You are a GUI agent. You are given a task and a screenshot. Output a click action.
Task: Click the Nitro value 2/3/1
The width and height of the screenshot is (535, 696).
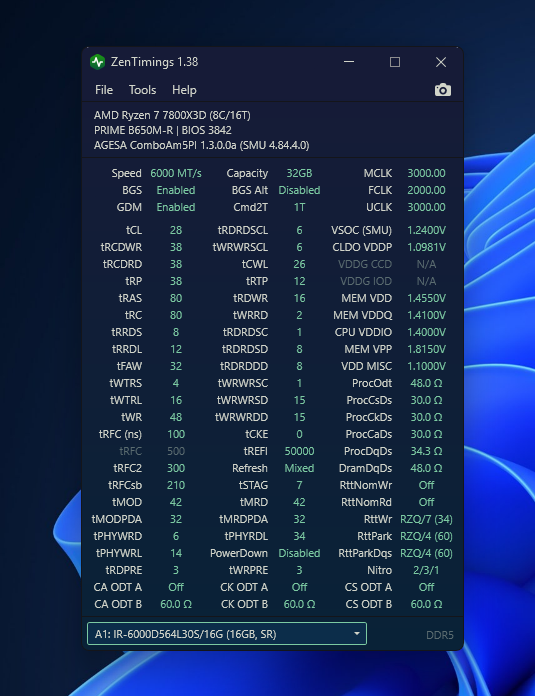pos(426,570)
